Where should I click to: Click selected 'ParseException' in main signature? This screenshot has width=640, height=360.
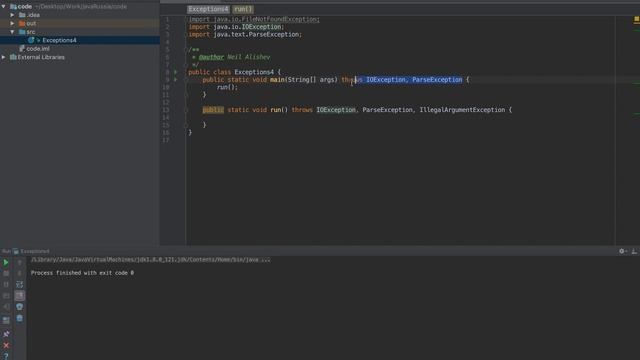tap(437, 80)
